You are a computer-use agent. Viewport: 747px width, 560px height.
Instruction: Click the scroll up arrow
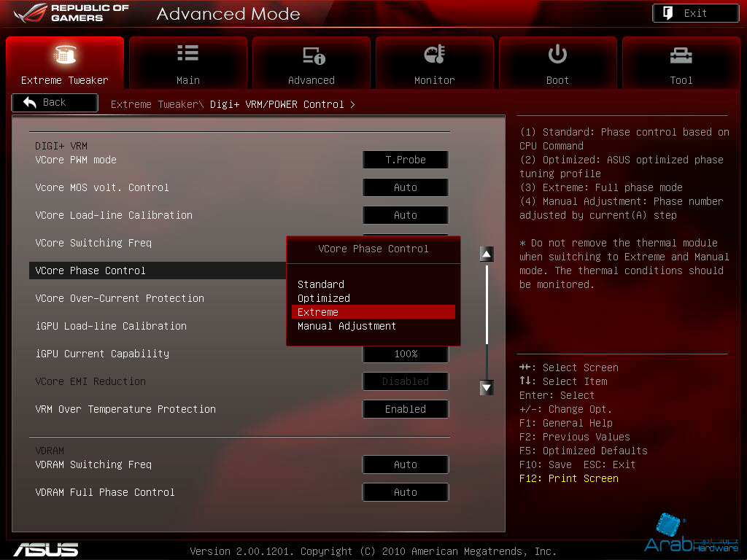(x=487, y=254)
